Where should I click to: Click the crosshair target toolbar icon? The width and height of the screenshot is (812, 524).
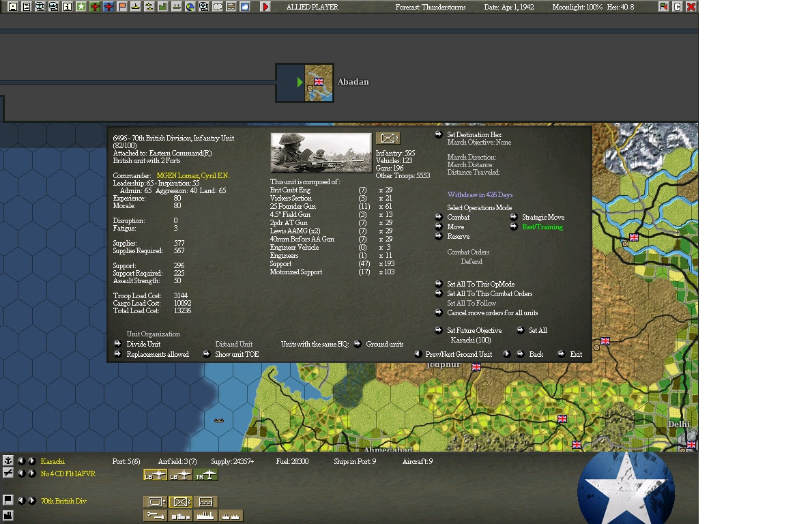(x=204, y=7)
